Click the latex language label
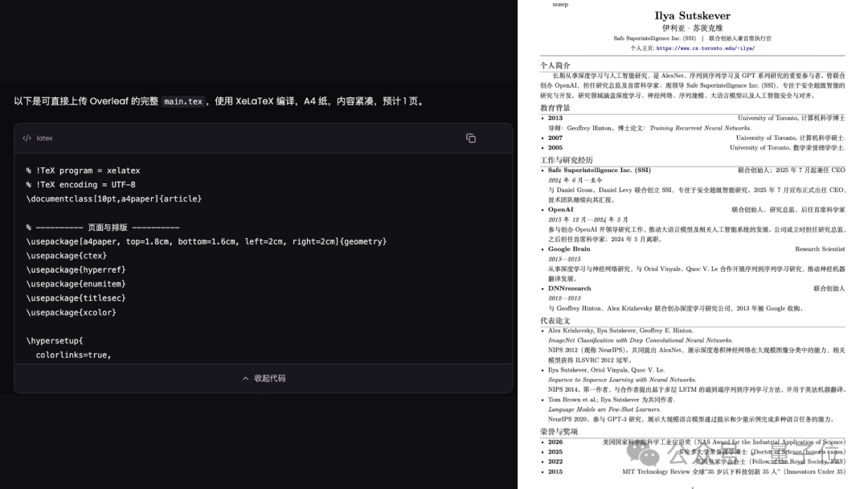 [44, 138]
